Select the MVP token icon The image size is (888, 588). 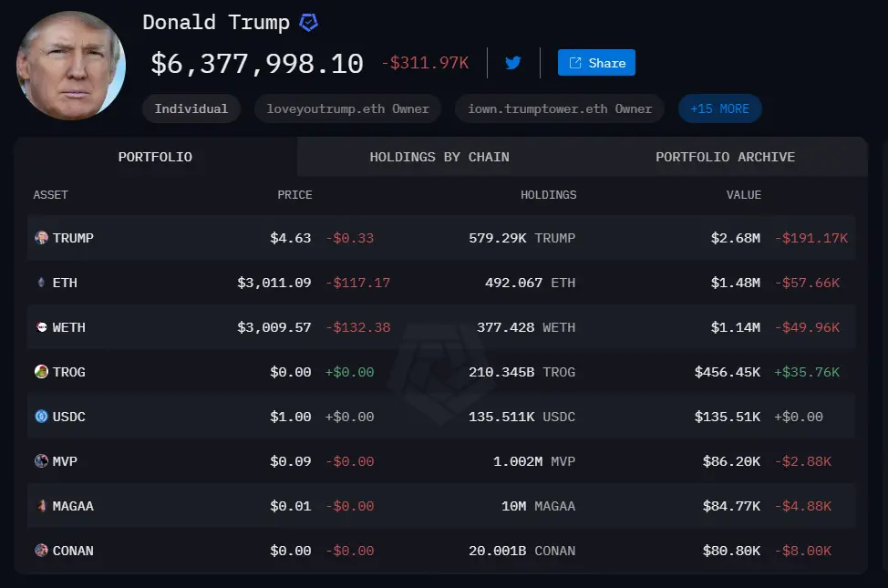[x=41, y=461]
